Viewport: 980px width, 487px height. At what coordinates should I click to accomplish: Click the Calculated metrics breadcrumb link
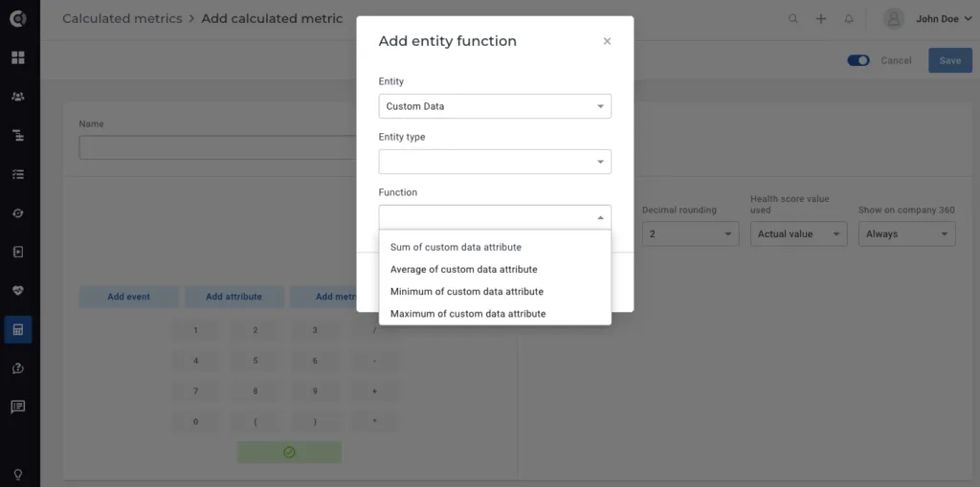coord(122,19)
